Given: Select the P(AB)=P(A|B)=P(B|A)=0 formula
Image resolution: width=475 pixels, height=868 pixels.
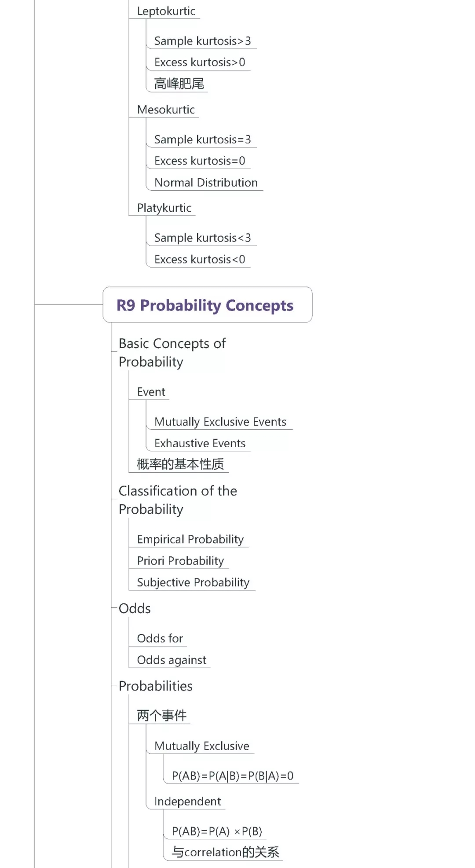Looking at the screenshot, I should tap(233, 776).
